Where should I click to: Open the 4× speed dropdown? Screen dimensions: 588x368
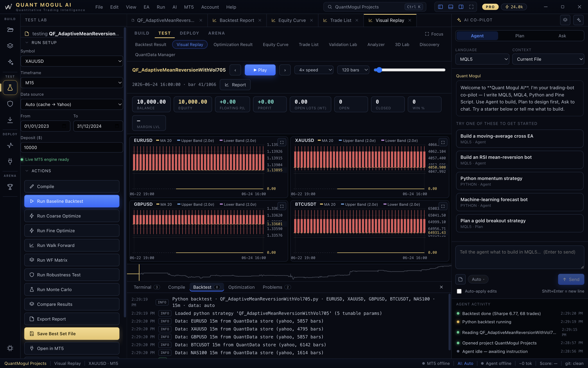tap(314, 70)
